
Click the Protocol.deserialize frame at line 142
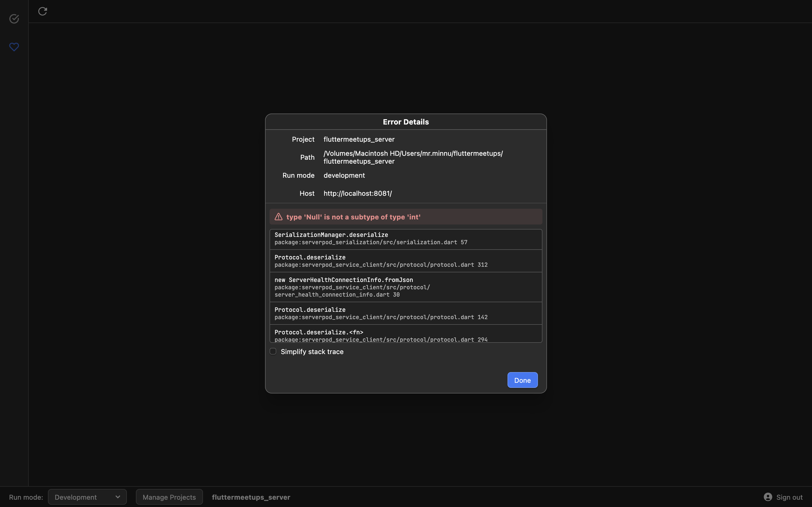(405, 313)
